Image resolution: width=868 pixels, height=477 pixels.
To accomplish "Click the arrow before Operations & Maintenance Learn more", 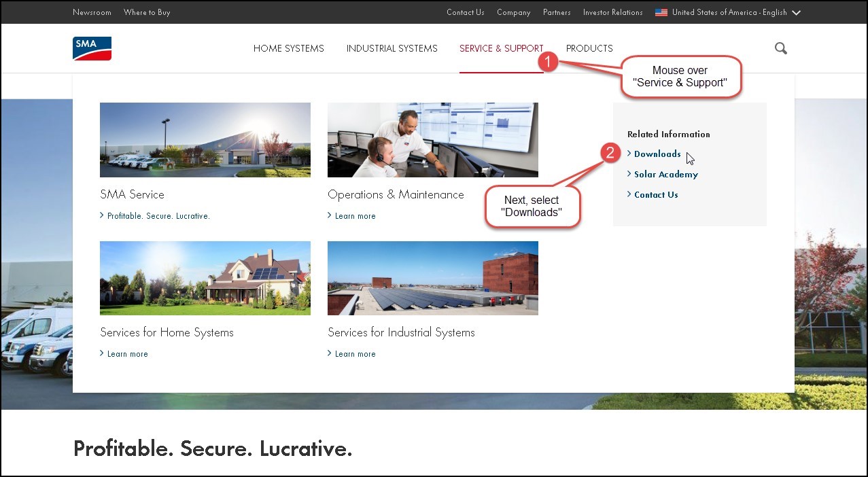I will click(x=330, y=215).
